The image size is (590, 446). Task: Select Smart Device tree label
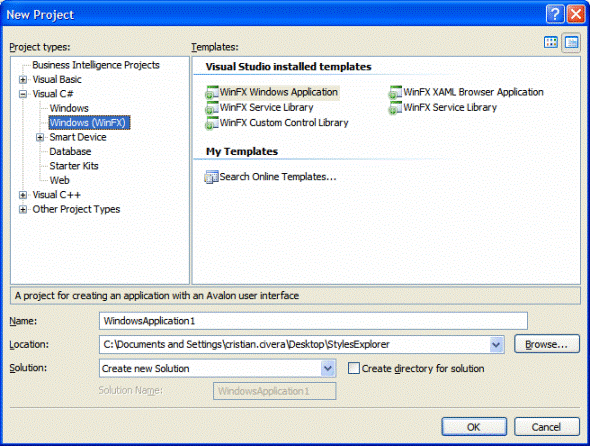(78, 137)
